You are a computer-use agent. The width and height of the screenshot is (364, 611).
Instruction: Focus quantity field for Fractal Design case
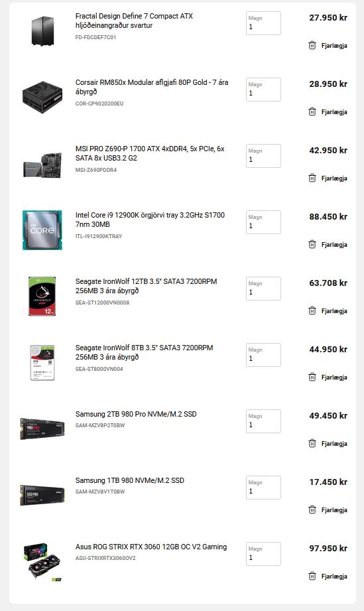(x=263, y=23)
